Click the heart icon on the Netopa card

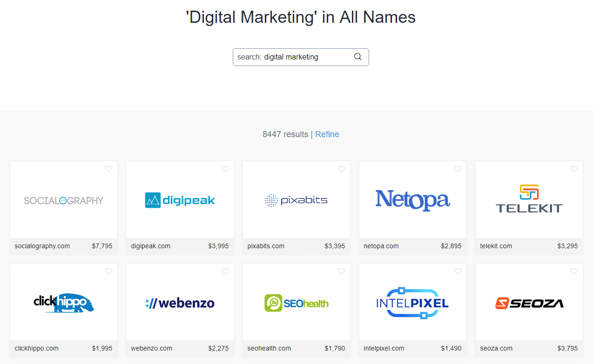[458, 169]
